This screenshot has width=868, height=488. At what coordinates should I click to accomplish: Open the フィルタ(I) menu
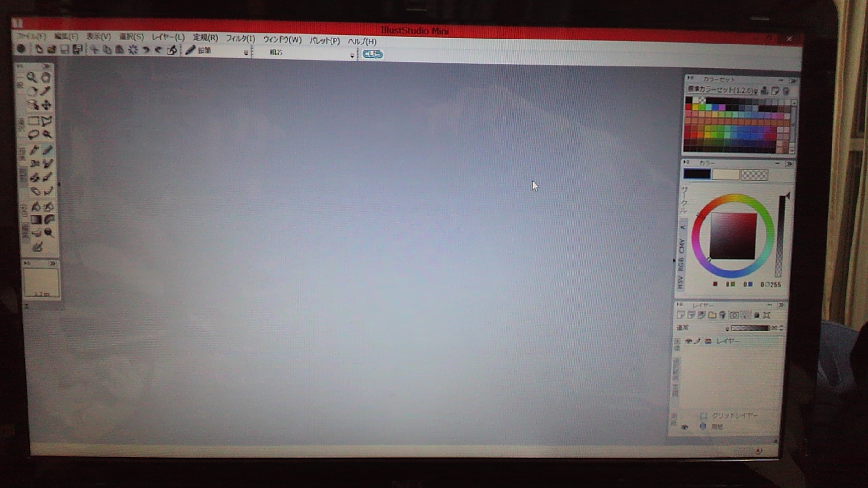pos(240,39)
